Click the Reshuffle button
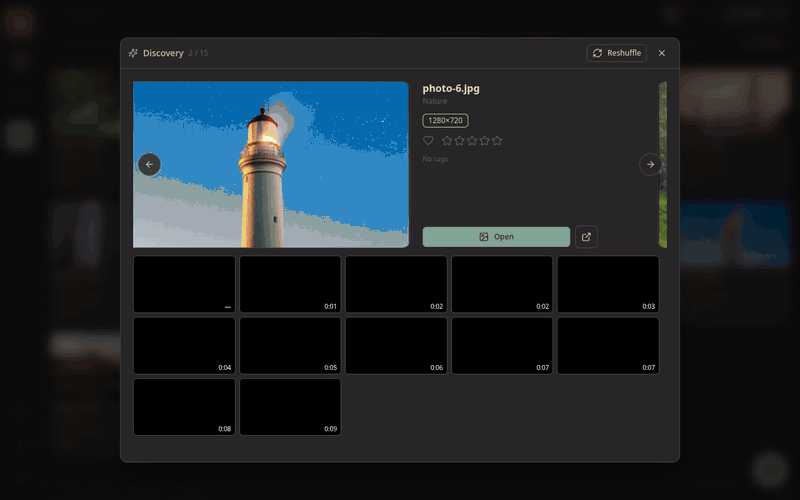The image size is (800, 500). click(616, 53)
